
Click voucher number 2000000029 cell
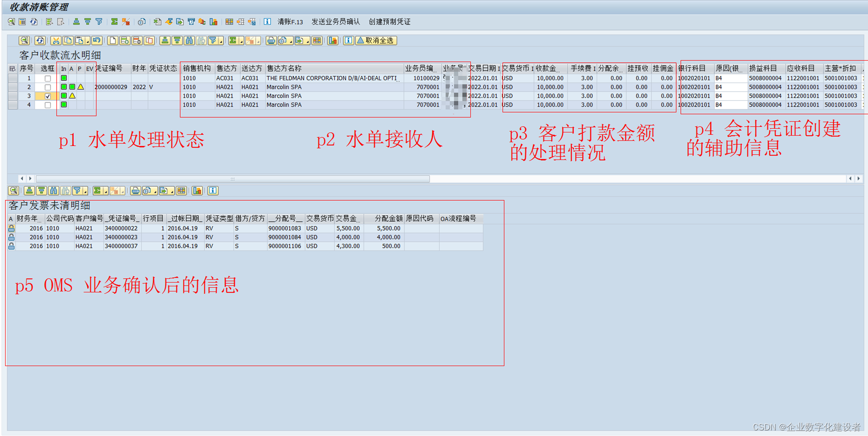coord(112,87)
